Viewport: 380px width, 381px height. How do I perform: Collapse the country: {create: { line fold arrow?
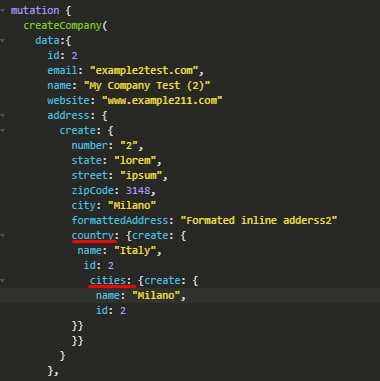2,236
